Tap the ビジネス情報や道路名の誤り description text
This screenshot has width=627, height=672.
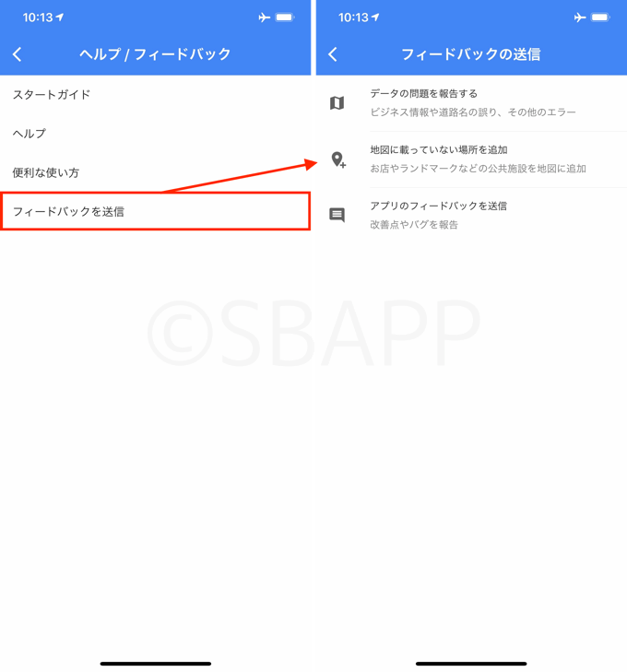point(473,112)
